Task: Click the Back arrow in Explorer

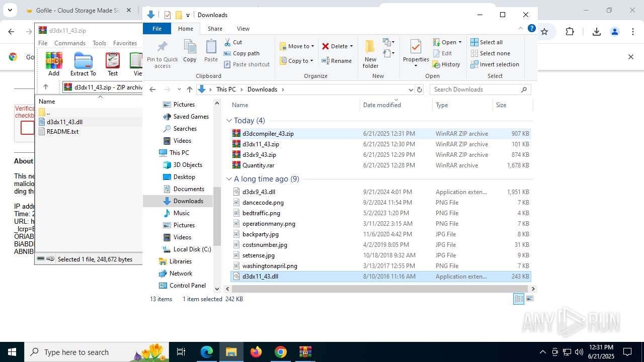Action: click(152, 89)
